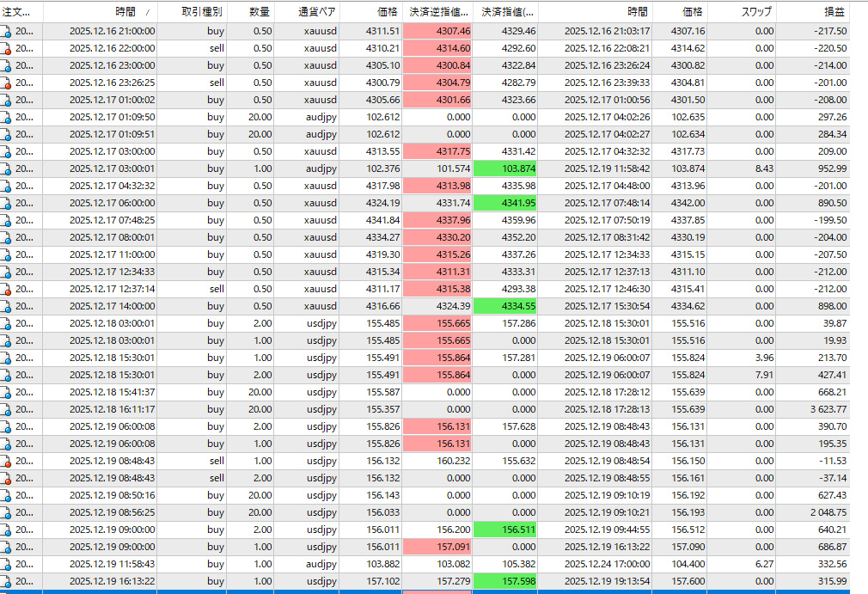Click the order icon for 2025.12.17 01:00:02 row
This screenshot has width=868, height=594.
coord(5,101)
